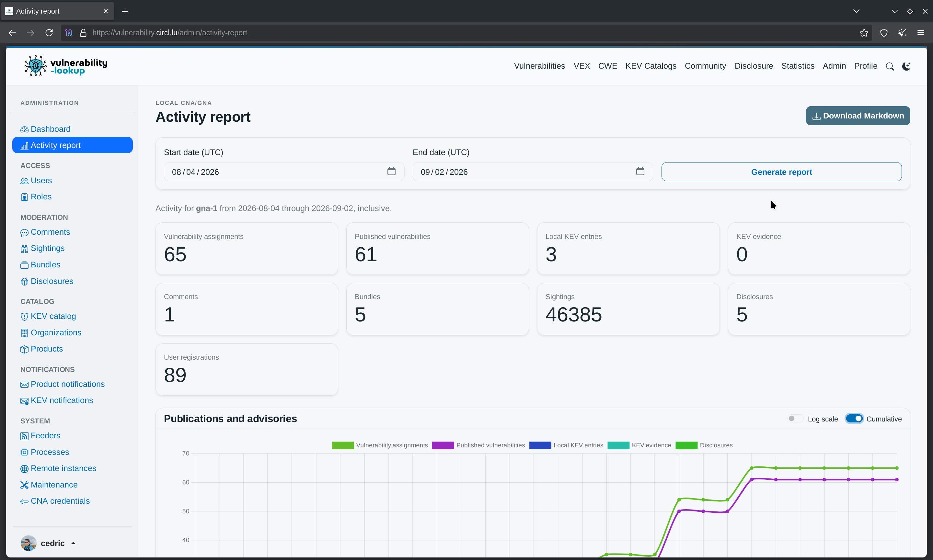
Task: Click the avatar picture beside cedric
Action: coord(28,543)
